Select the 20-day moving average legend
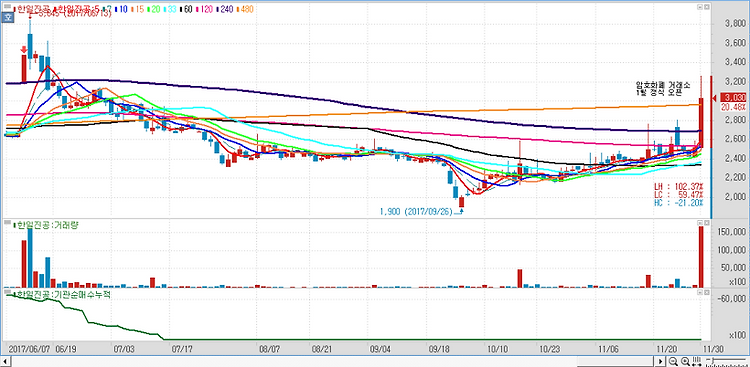750x367 pixels. 153,9
